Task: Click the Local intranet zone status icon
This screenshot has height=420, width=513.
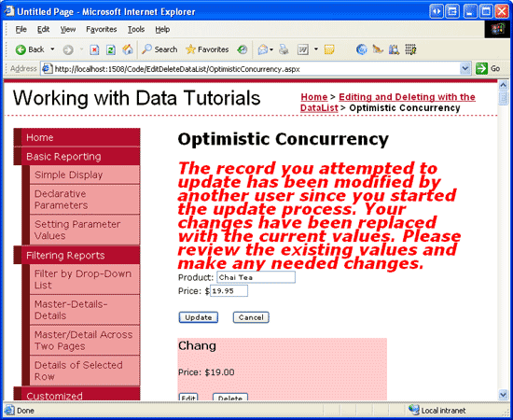Action: pyautogui.click(x=413, y=410)
